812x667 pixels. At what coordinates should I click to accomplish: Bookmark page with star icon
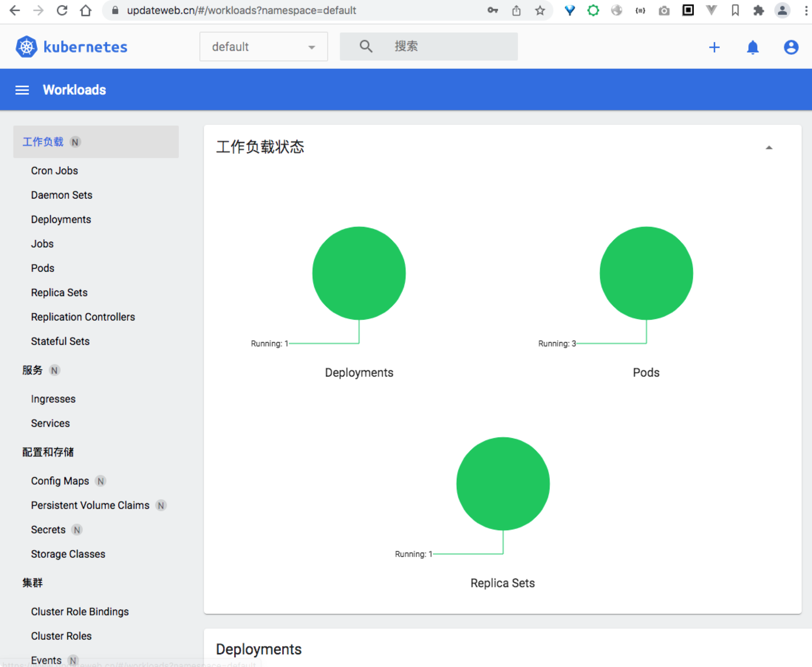tap(540, 10)
